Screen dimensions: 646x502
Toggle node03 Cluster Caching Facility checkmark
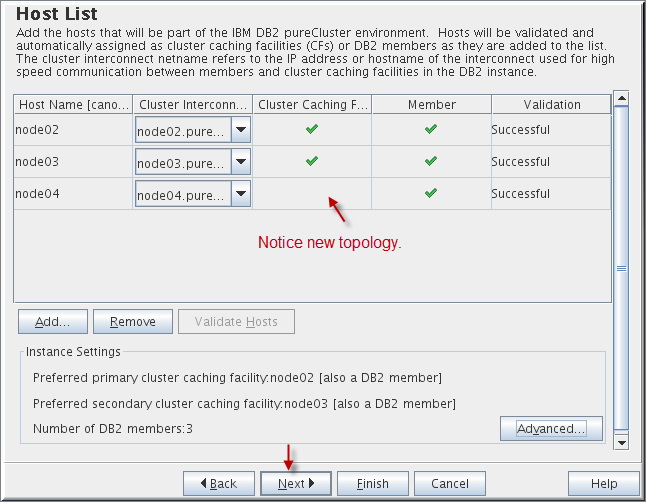click(312, 161)
